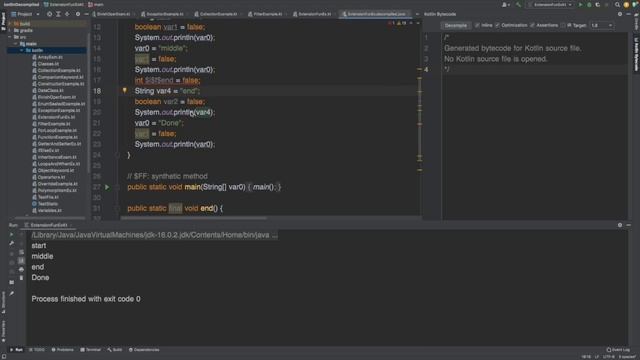Clear the Run console with trash icon

[21, 278]
